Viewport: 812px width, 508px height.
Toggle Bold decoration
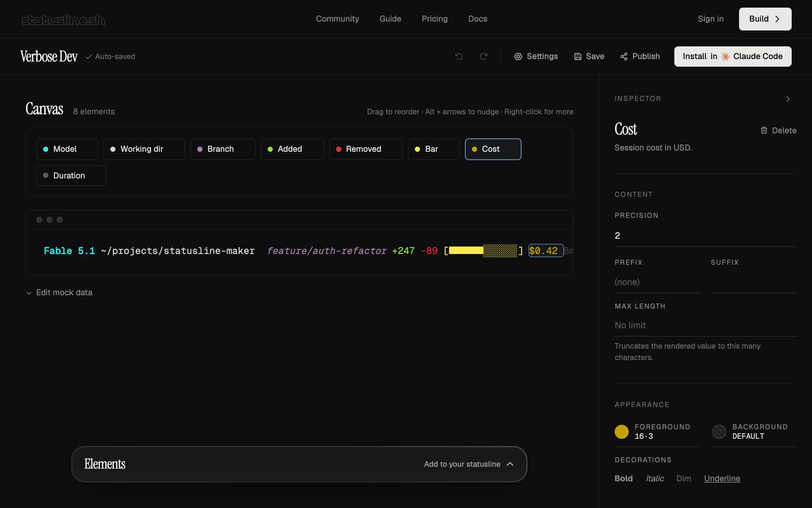point(623,478)
